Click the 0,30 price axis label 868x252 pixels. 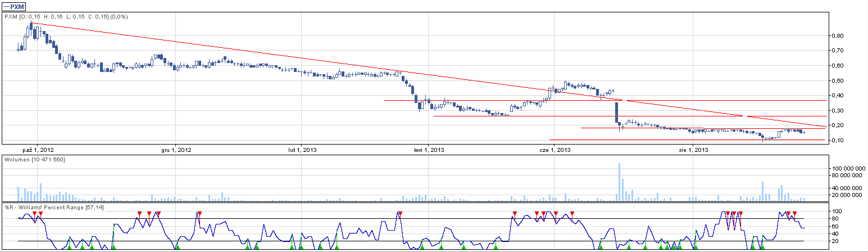coord(837,110)
